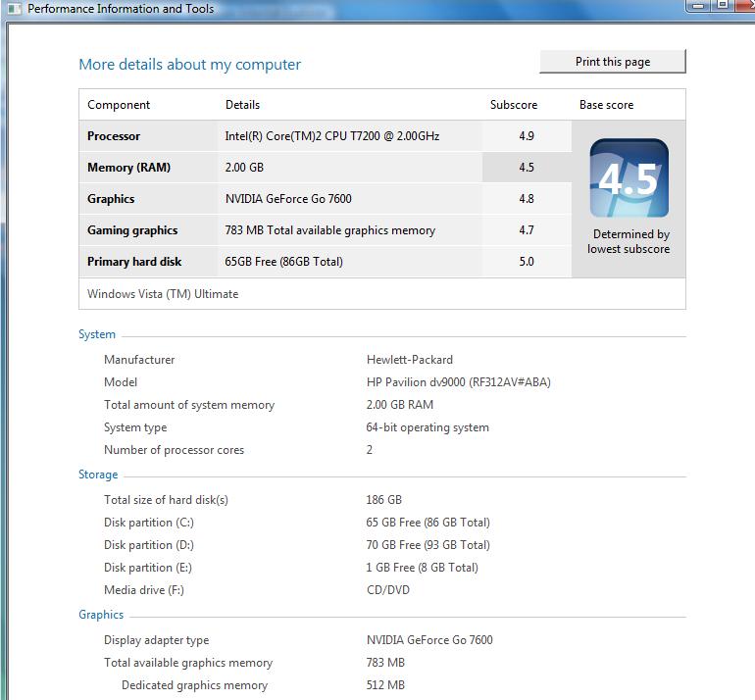Click 'Dedicated graphics memory' label

194,685
